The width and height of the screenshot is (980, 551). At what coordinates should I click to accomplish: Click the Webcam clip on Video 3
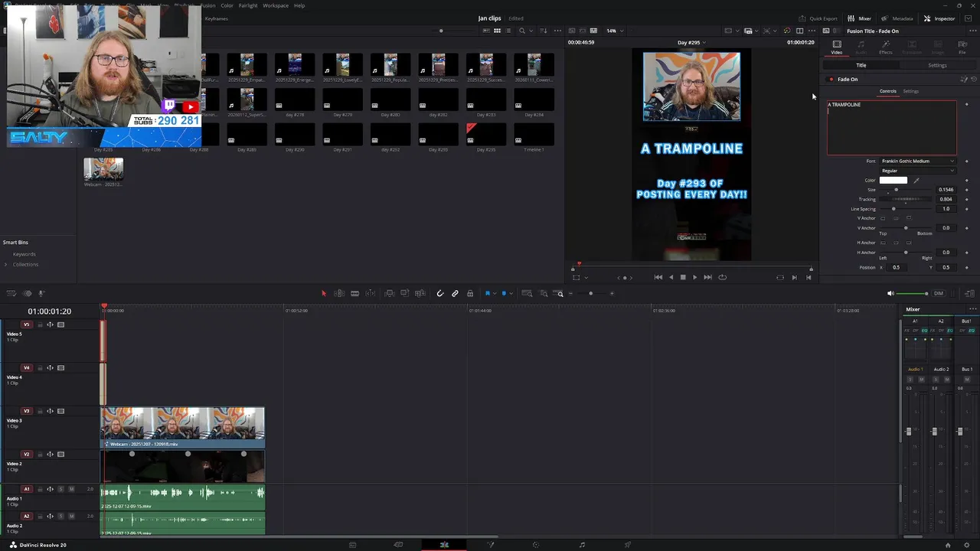coord(183,428)
